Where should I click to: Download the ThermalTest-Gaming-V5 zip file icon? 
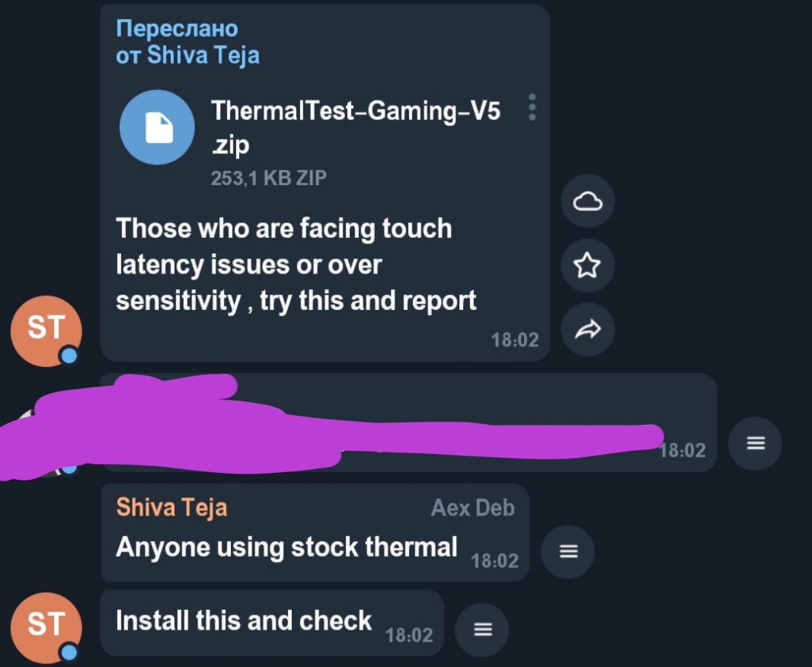pyautogui.click(x=157, y=127)
